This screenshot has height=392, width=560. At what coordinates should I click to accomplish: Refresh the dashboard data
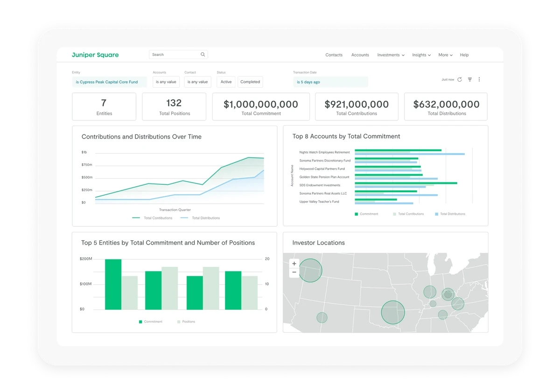[x=460, y=79]
